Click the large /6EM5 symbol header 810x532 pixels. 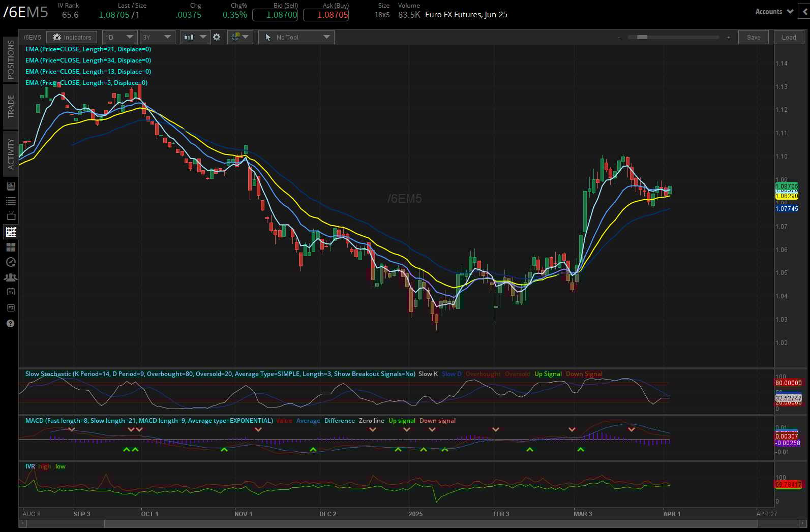25,12
